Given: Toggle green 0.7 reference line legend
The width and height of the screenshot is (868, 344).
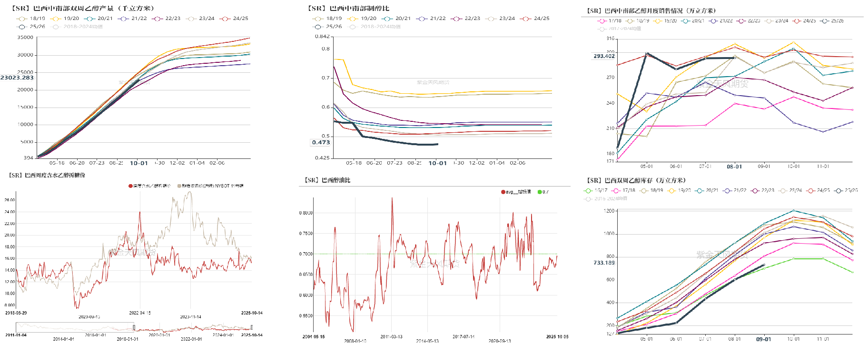Looking at the screenshot, I should [x=539, y=192].
